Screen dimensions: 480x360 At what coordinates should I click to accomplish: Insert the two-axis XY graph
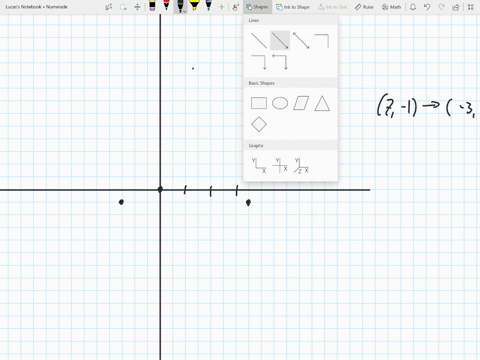(x=259, y=165)
